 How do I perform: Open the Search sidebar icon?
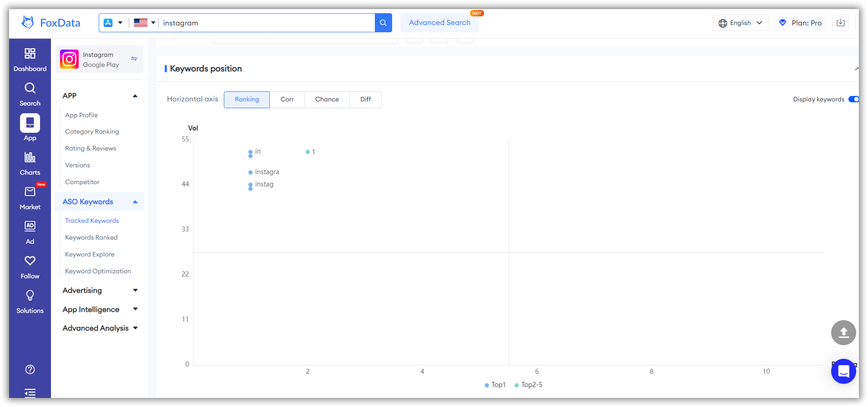click(30, 88)
